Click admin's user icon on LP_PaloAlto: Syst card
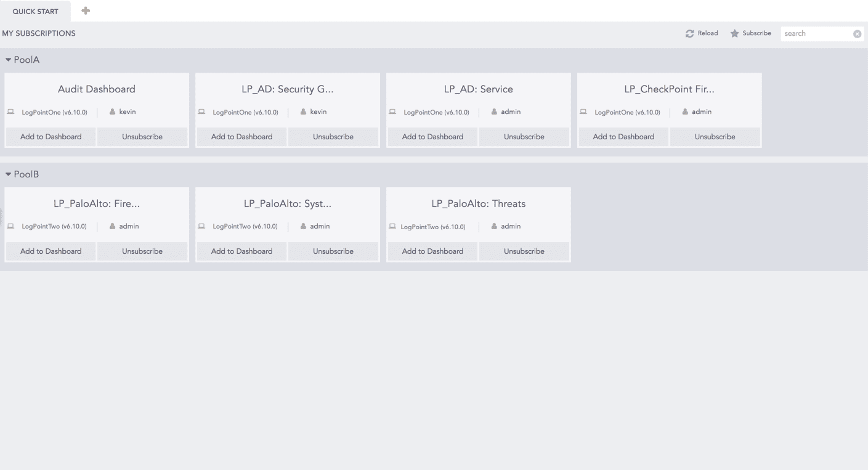Viewport: 868px width, 470px height. pos(302,226)
